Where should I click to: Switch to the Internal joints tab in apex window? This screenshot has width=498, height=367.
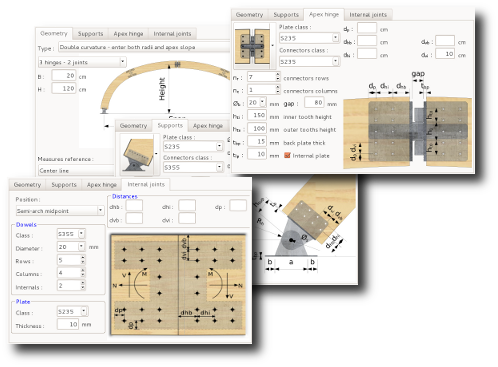click(368, 15)
